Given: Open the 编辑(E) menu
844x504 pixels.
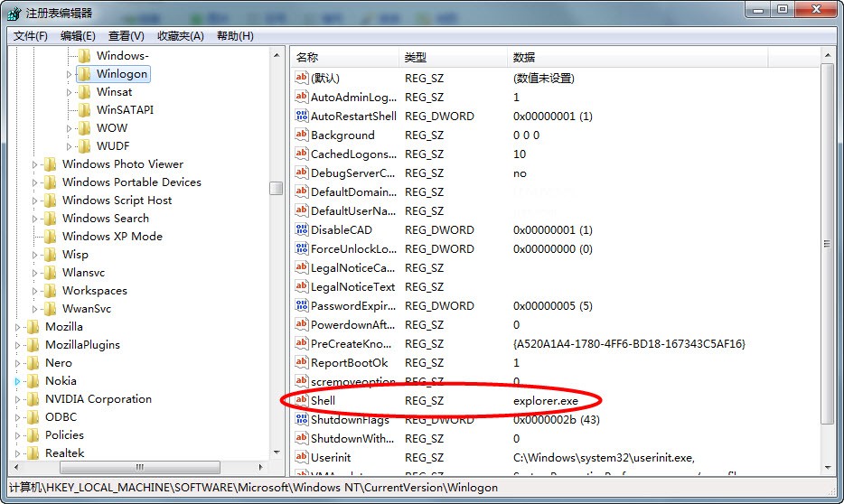Looking at the screenshot, I should point(78,36).
